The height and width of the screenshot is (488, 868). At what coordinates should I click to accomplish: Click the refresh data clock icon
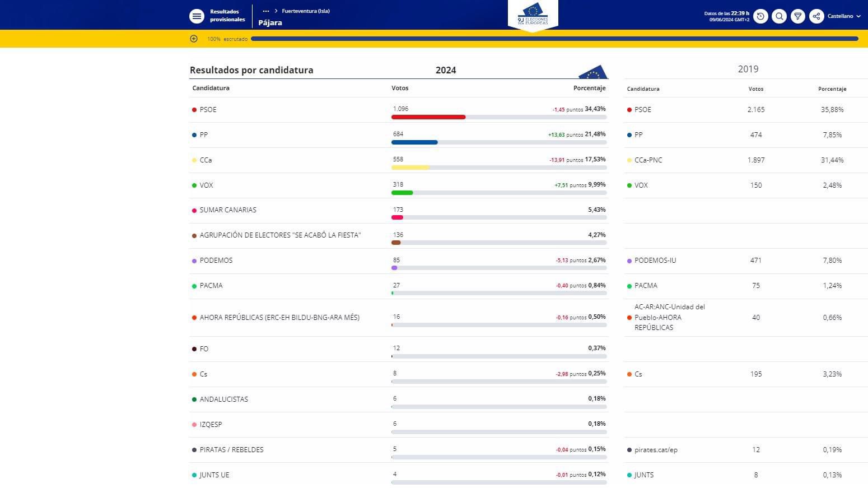pos(760,16)
